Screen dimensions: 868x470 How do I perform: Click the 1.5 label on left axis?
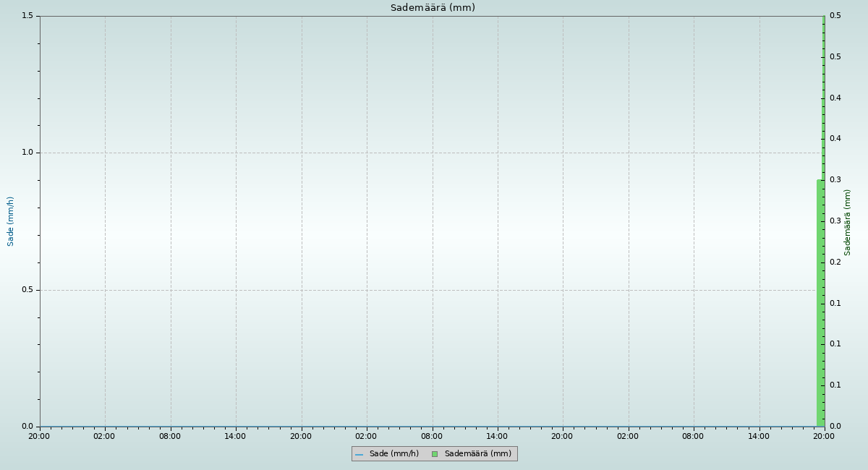[27, 16]
